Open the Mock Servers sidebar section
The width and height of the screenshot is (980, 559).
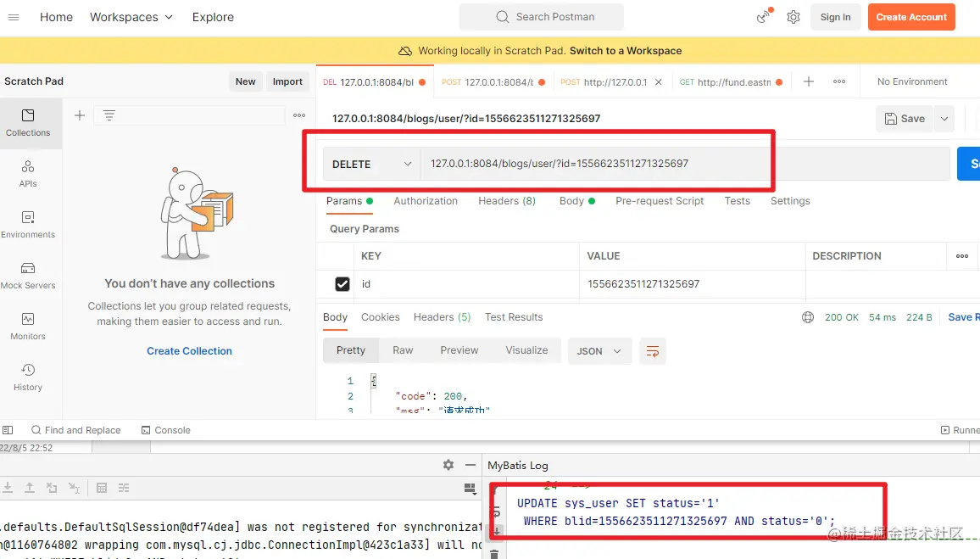28,276
